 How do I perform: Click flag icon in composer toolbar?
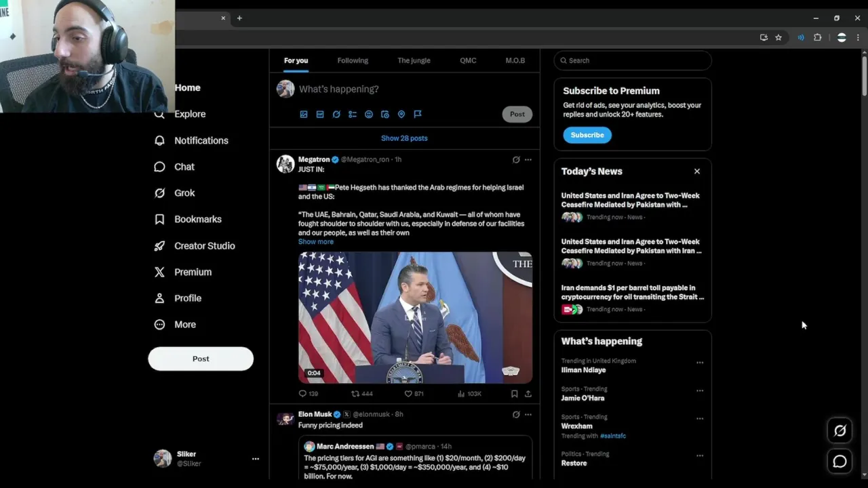418,115
